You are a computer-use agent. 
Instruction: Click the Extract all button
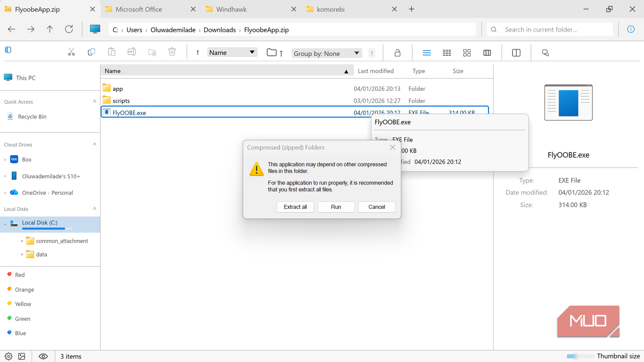click(295, 207)
